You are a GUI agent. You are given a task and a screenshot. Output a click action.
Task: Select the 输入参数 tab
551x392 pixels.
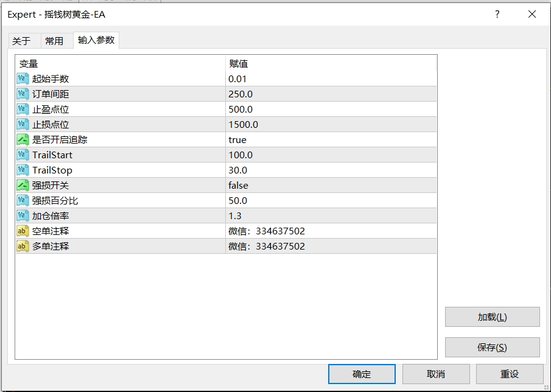click(x=96, y=40)
